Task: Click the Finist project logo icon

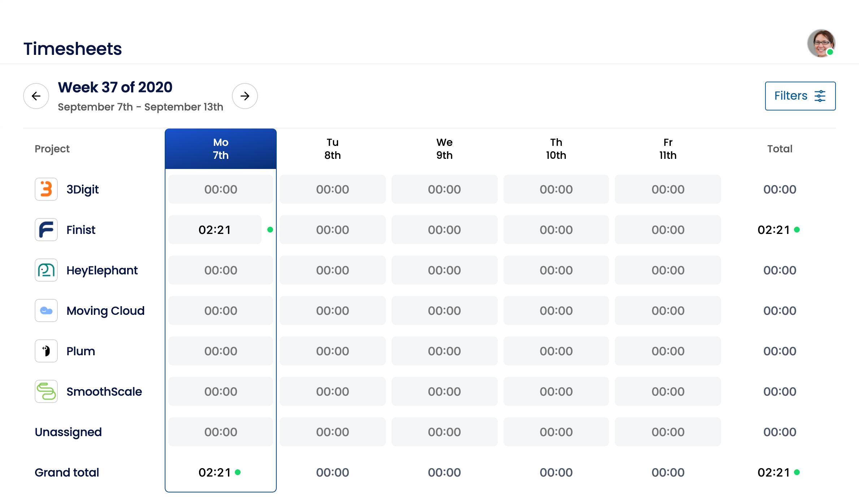Action: (x=46, y=230)
